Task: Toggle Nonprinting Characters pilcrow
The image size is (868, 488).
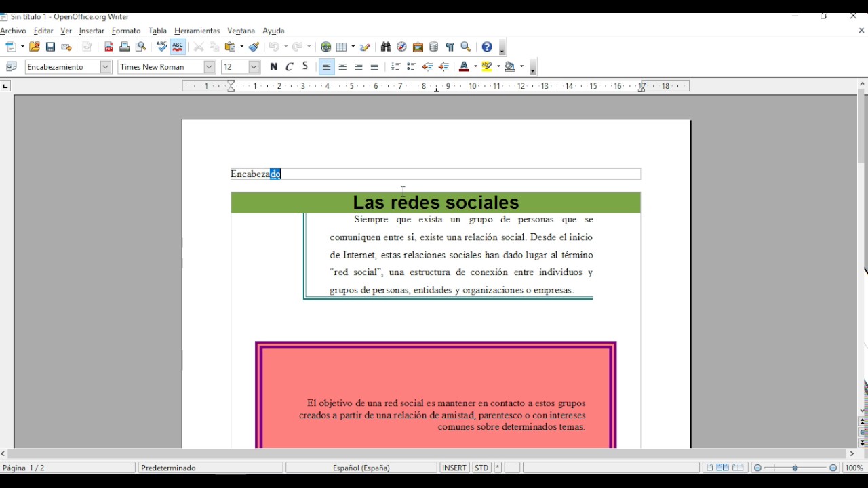Action: 450,47
